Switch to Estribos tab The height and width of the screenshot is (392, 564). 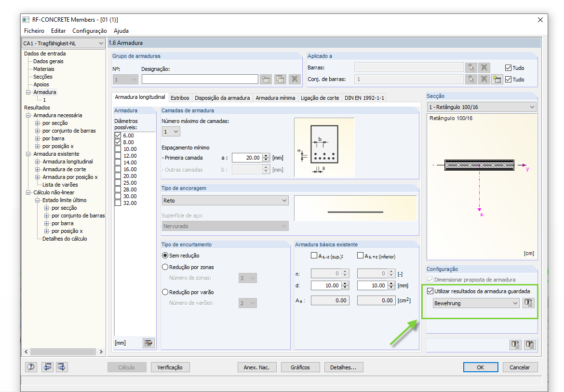click(180, 98)
